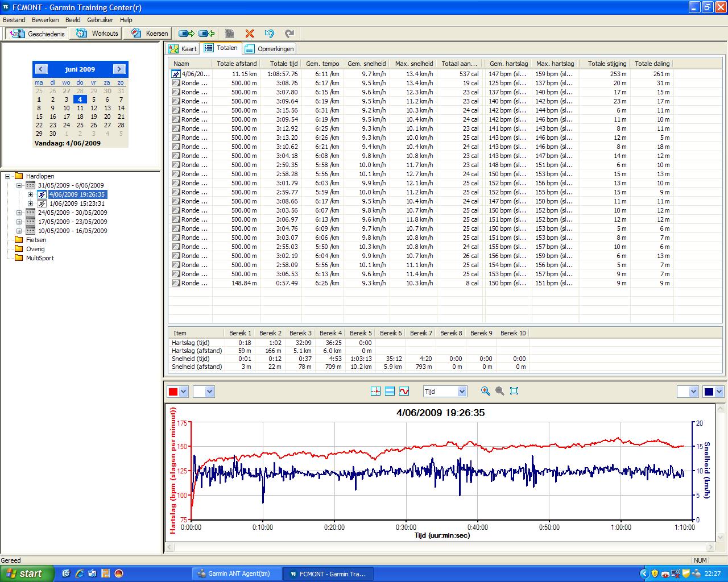The image size is (728, 582).
Task: Click the 1:08:57.76 total time cell
Action: (x=282, y=74)
